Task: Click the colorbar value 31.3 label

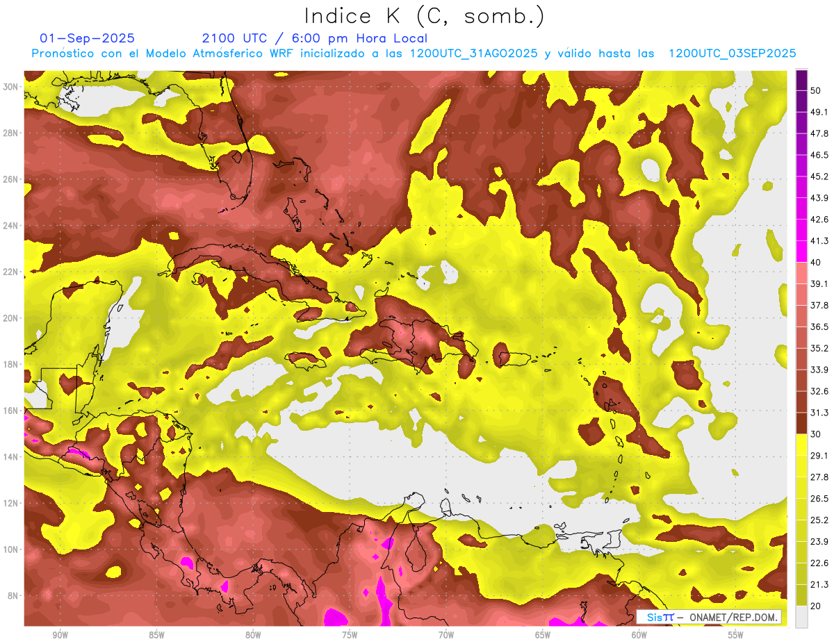Action: coord(819,413)
